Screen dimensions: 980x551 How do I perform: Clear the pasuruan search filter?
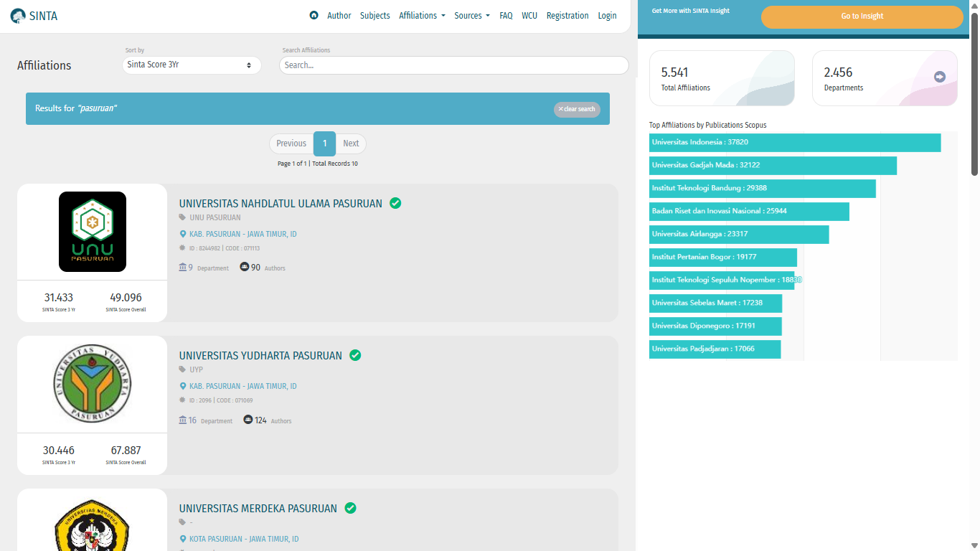pos(577,109)
